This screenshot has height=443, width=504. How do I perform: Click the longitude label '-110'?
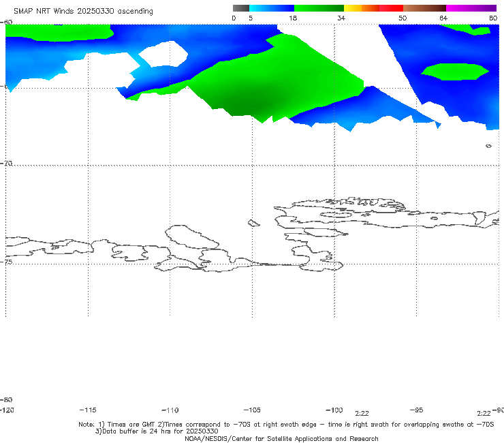click(170, 410)
